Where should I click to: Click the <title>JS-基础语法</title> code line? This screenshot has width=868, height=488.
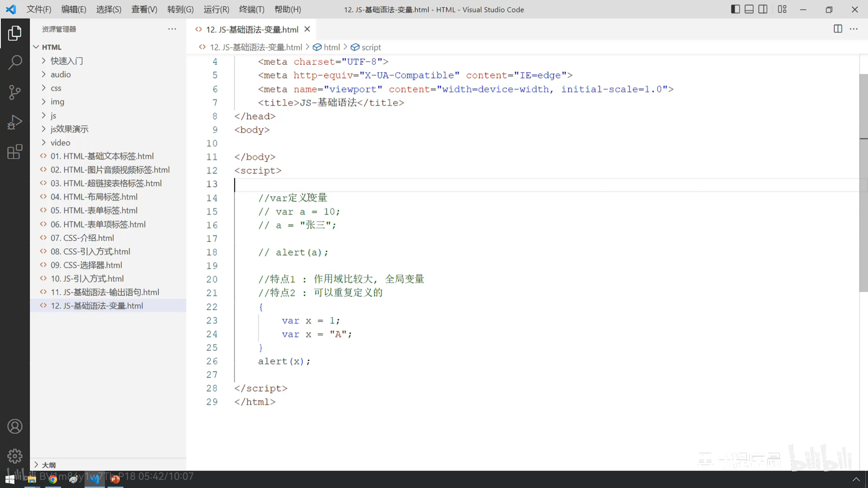[331, 103]
